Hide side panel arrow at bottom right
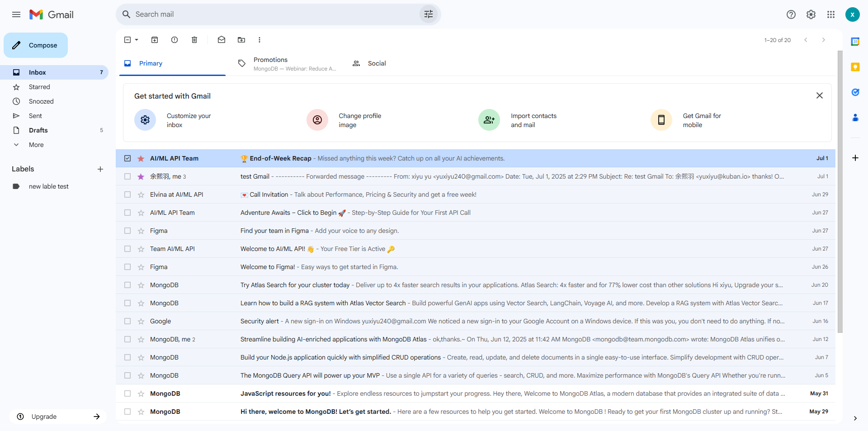Viewport: 868px width, 431px height. click(x=855, y=418)
